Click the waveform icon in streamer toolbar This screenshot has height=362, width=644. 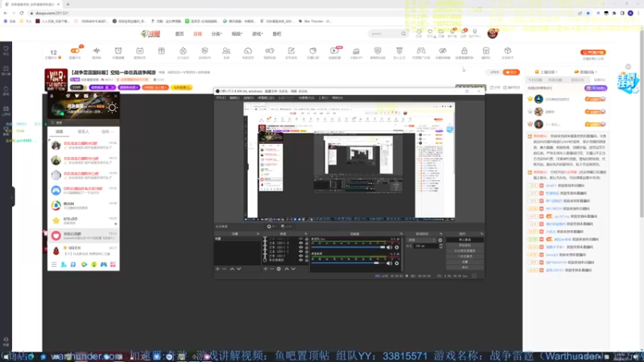click(x=97, y=51)
